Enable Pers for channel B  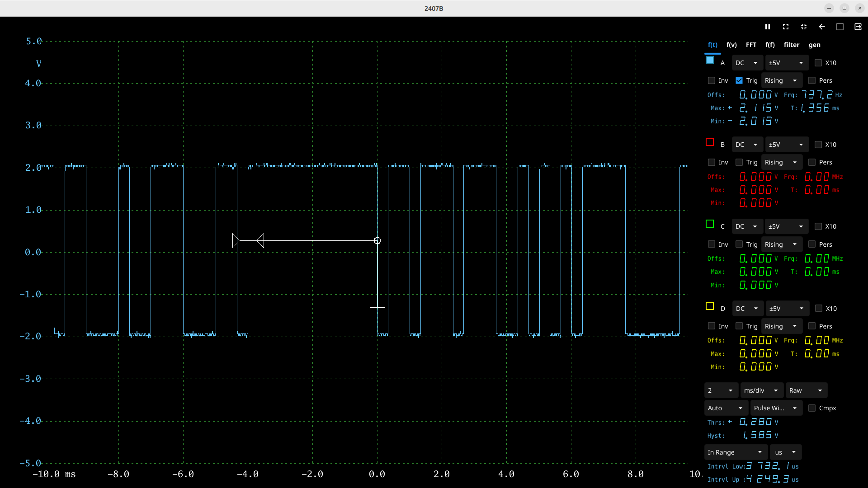812,162
